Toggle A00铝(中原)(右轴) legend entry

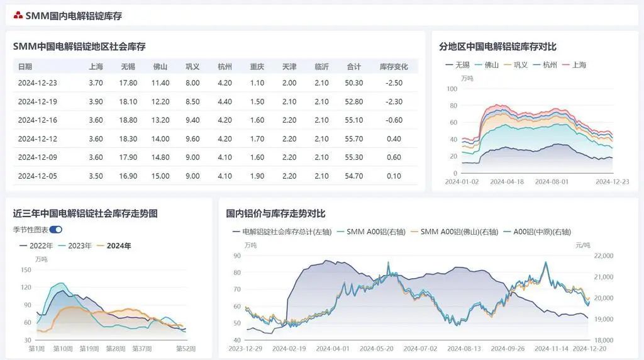coord(537,232)
